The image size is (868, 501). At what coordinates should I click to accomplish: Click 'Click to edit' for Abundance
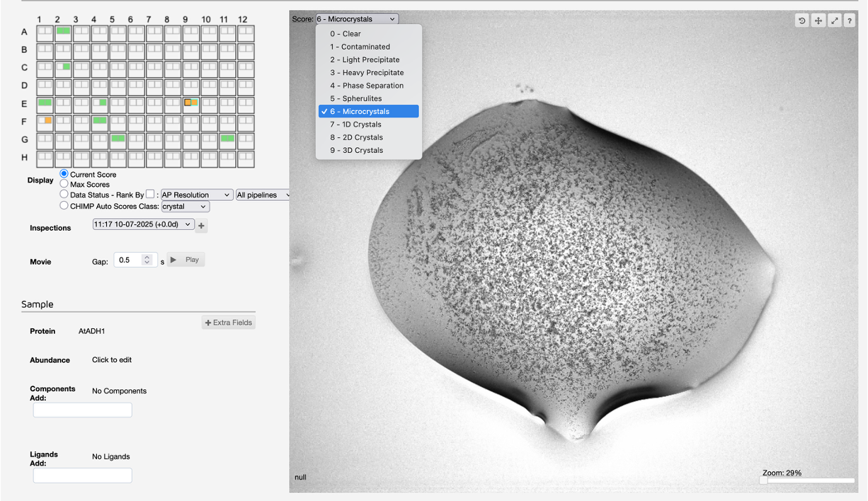point(112,359)
